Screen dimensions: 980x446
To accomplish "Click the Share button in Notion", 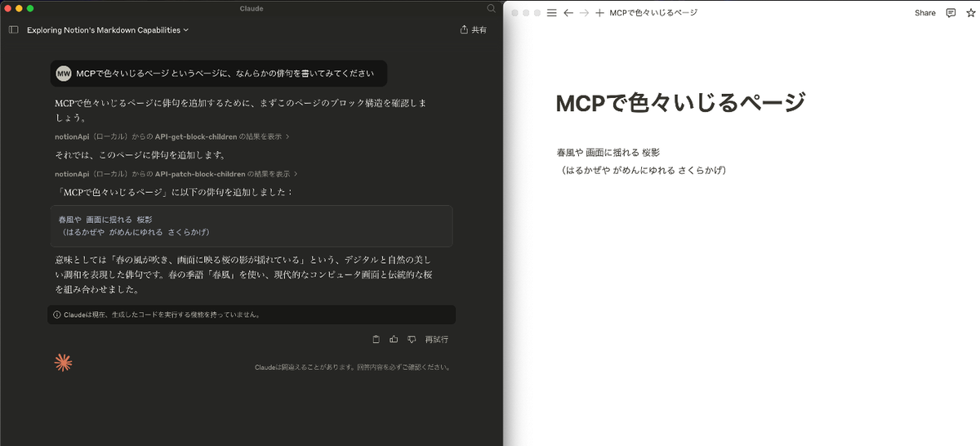I will click(925, 13).
